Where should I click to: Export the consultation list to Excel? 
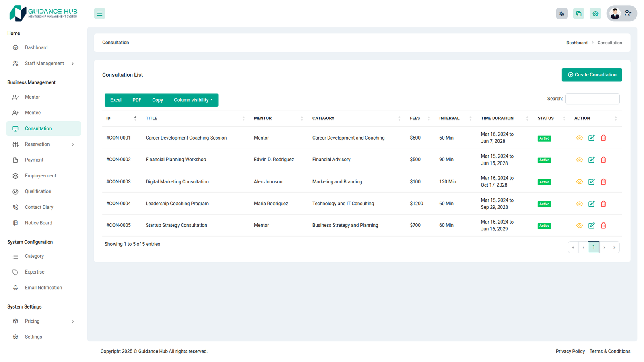116,100
